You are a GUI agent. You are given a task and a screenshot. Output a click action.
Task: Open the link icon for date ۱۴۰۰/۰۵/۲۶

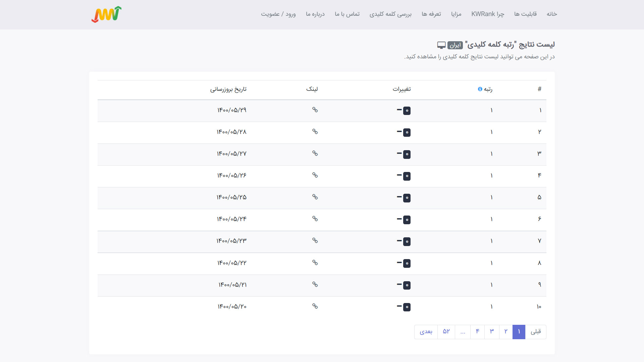coord(315,175)
